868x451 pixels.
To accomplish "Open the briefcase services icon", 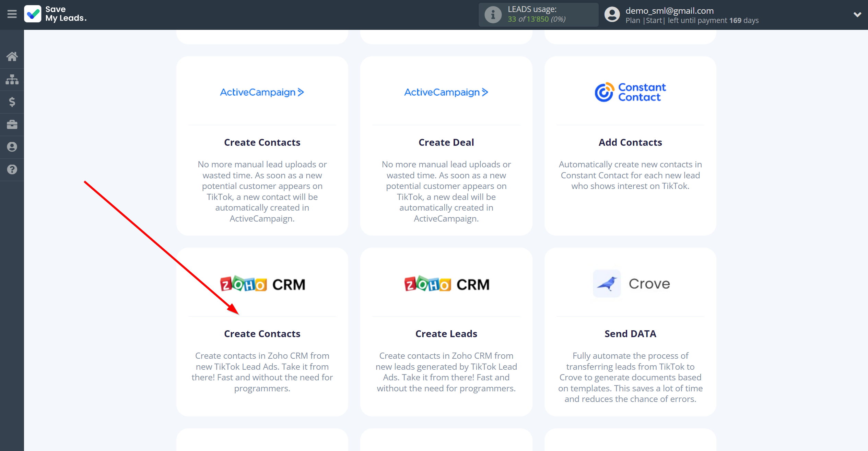I will 12,124.
